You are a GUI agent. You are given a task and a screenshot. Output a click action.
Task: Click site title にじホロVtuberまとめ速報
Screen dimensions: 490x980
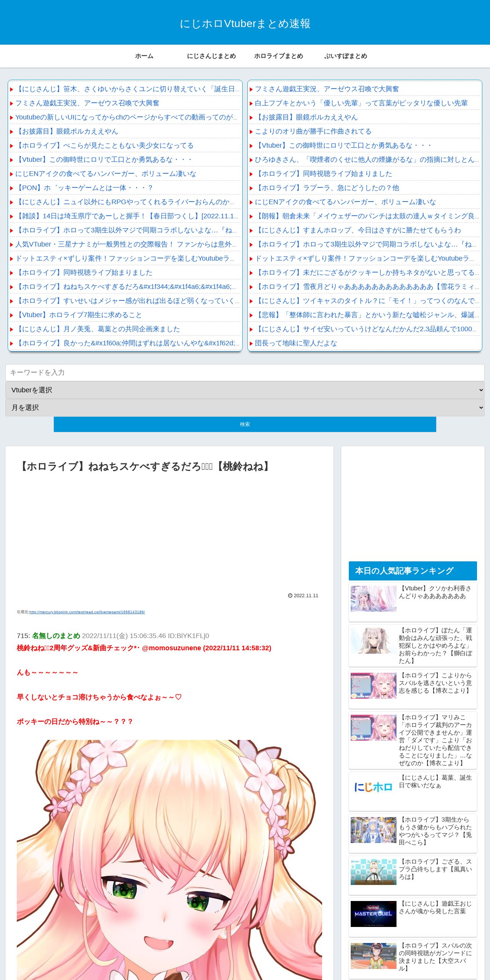(245, 24)
